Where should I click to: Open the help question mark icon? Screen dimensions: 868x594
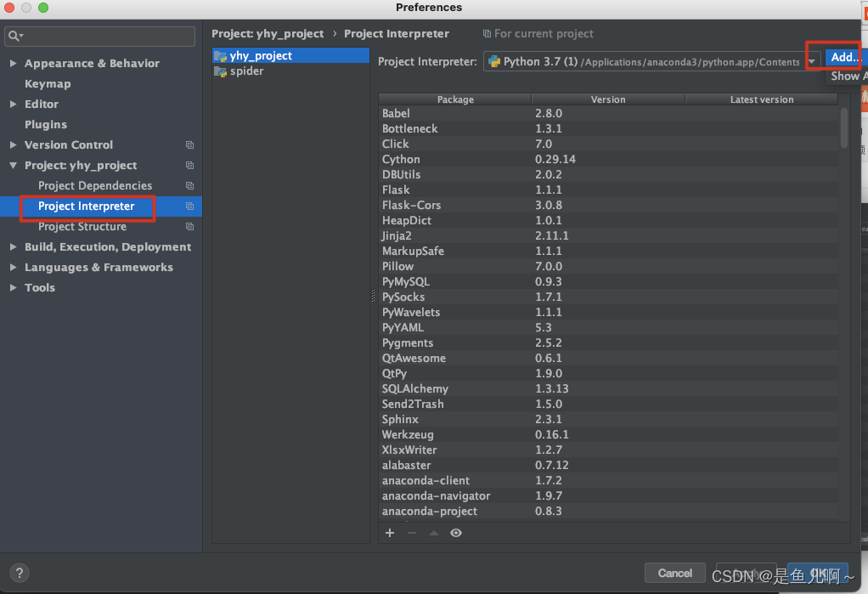[x=19, y=573]
